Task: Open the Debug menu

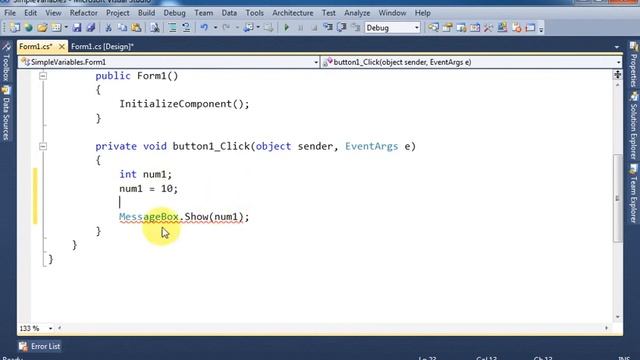Action: 174,13
